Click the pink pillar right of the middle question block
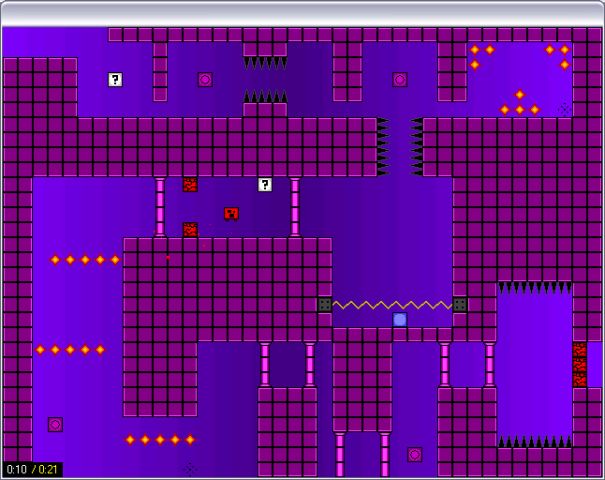The height and width of the screenshot is (480, 605). [x=295, y=207]
